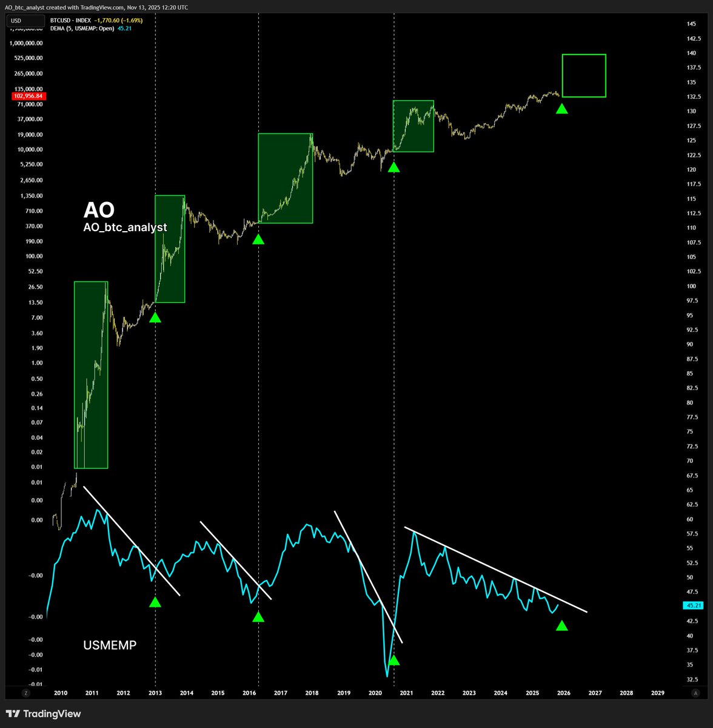Click 13.50 on the left price scale
This screenshot has width=713, height=728.
click(x=35, y=302)
